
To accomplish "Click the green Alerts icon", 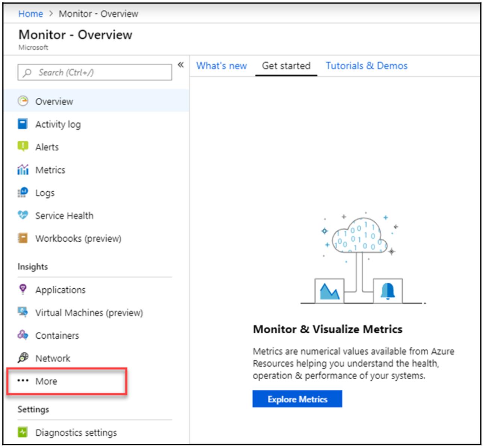I will click(23, 147).
